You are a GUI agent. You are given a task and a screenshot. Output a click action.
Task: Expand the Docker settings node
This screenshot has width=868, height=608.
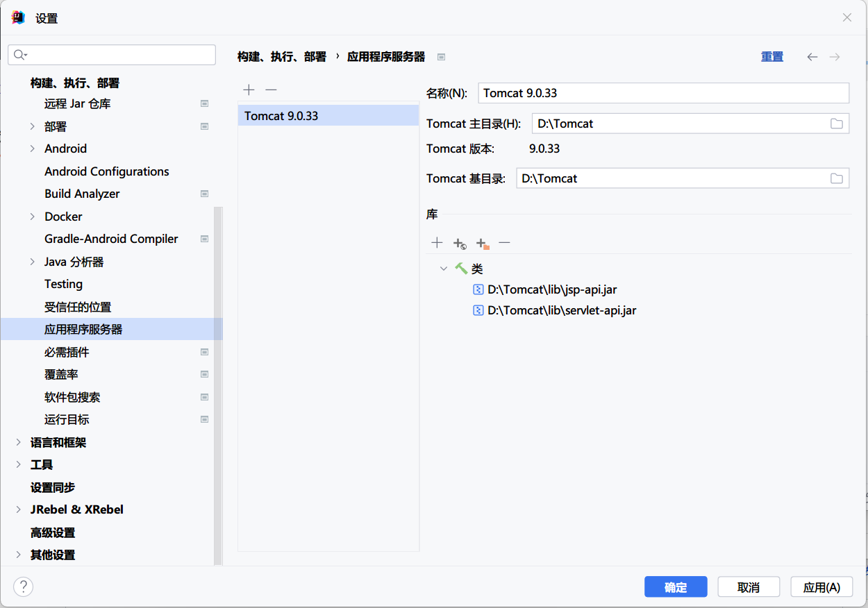33,217
